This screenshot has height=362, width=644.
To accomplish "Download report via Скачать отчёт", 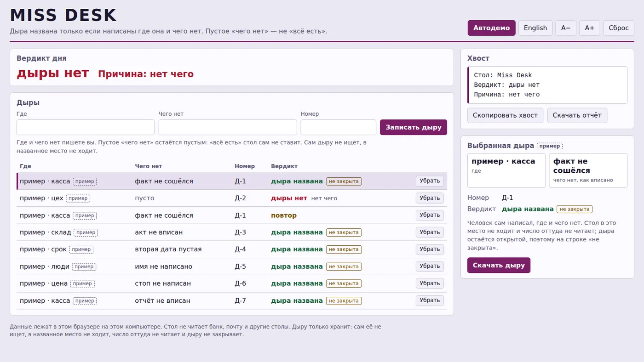I will 577,115.
